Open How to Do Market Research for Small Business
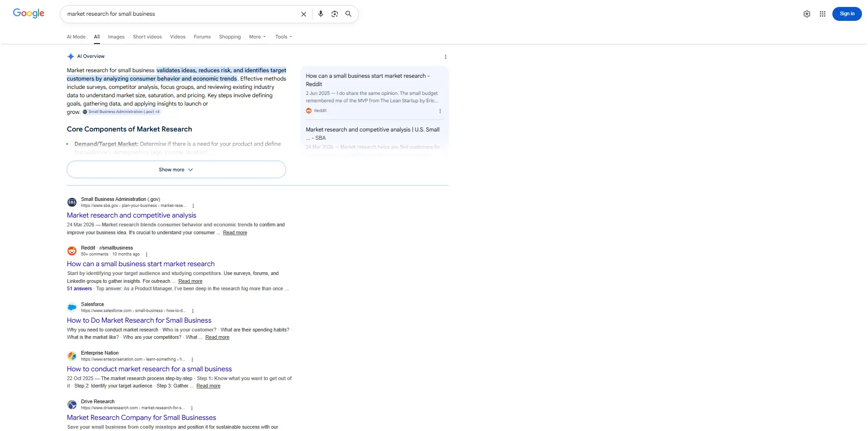Screen dimensions: 868x431 coord(139,320)
